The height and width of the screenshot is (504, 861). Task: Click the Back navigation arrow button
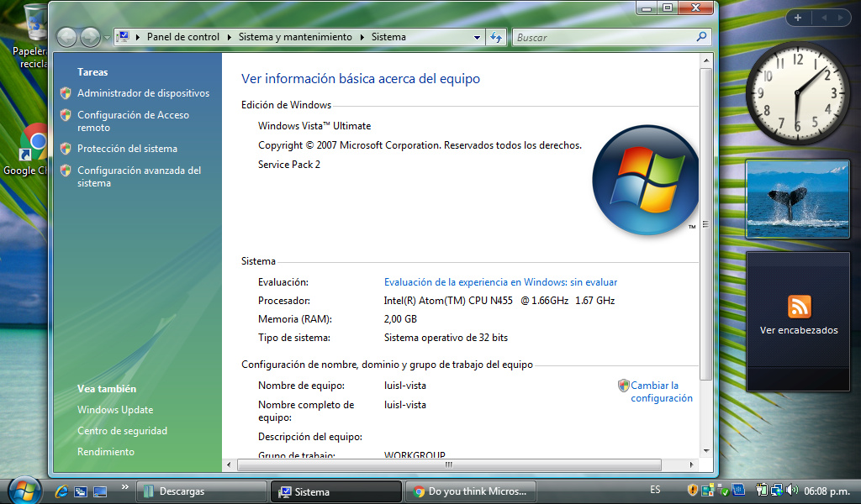tap(67, 37)
